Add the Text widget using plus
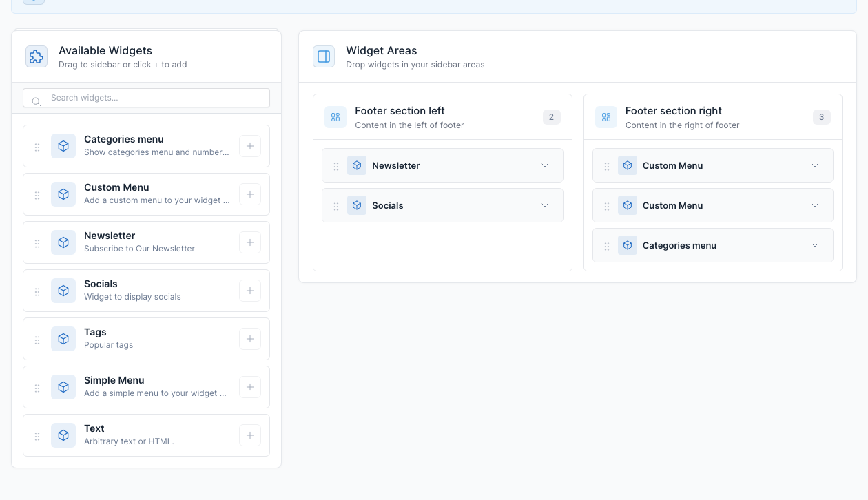The height and width of the screenshot is (500, 868). [250, 435]
